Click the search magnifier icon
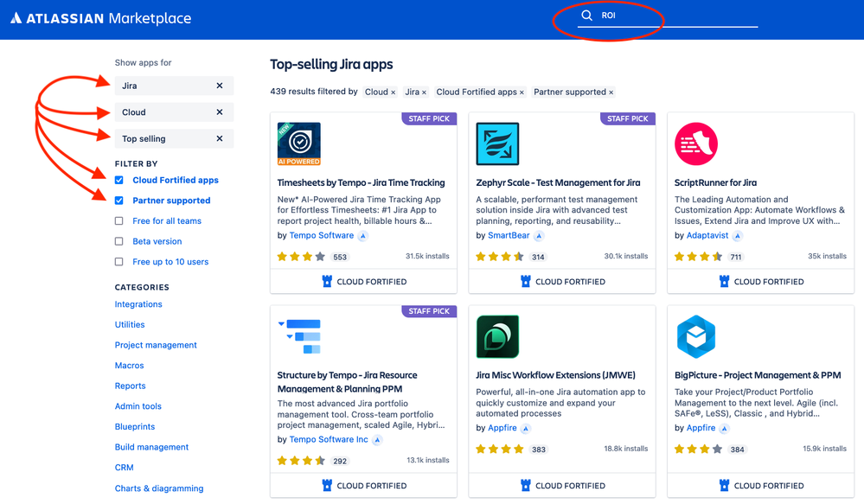864x504 pixels. coord(587,16)
